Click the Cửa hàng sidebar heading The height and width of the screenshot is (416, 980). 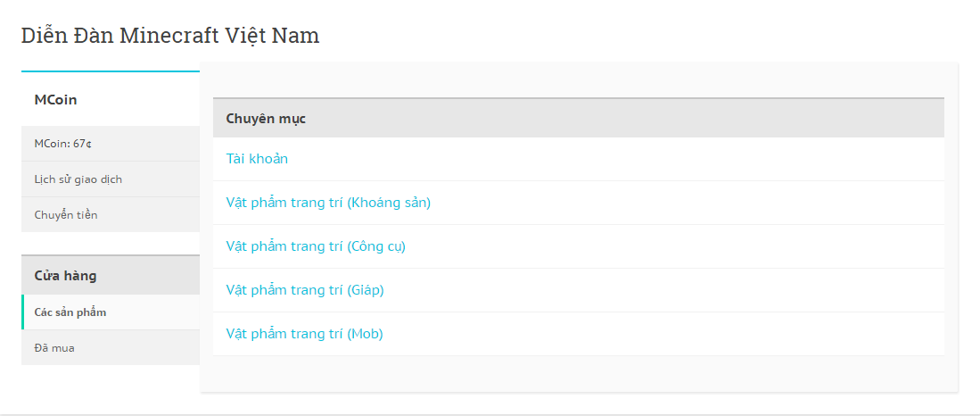pyautogui.click(x=66, y=276)
